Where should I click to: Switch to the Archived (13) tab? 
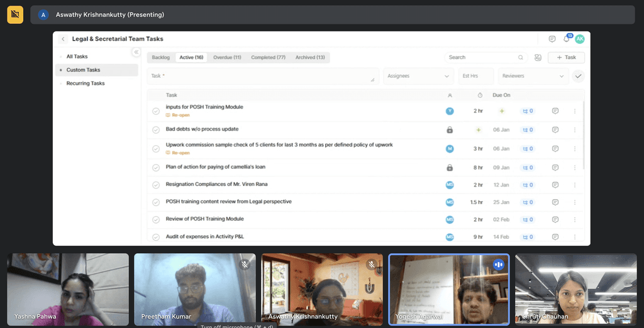[310, 57]
